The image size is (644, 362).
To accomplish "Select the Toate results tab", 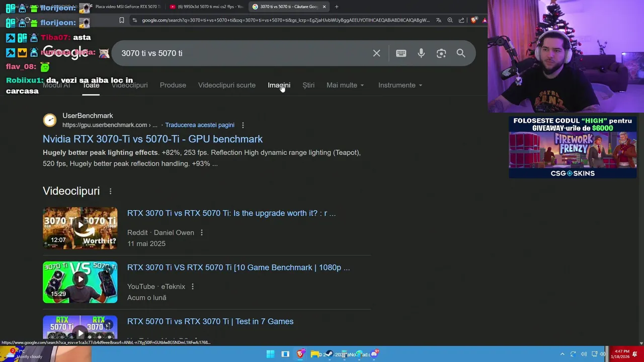I will 91,85.
